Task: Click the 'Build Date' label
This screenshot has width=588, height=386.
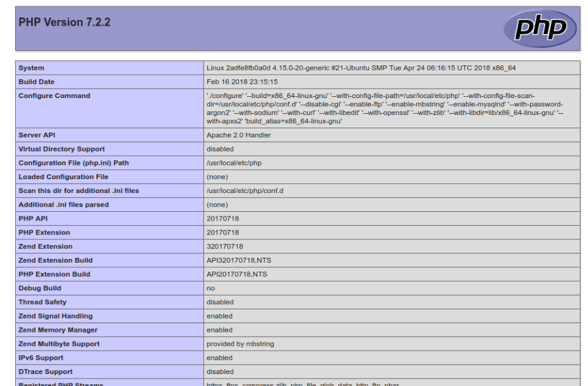Action: (x=36, y=82)
